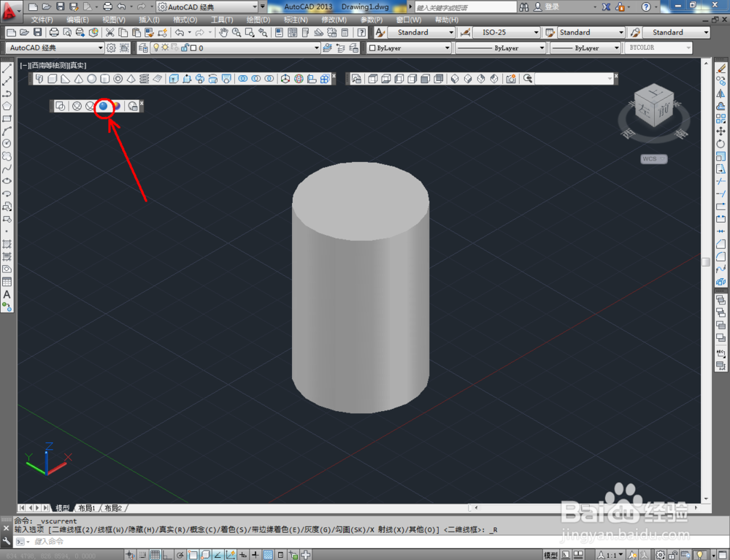The image size is (730, 560).
Task: Click the 真实 visual style label
Action: point(77,66)
